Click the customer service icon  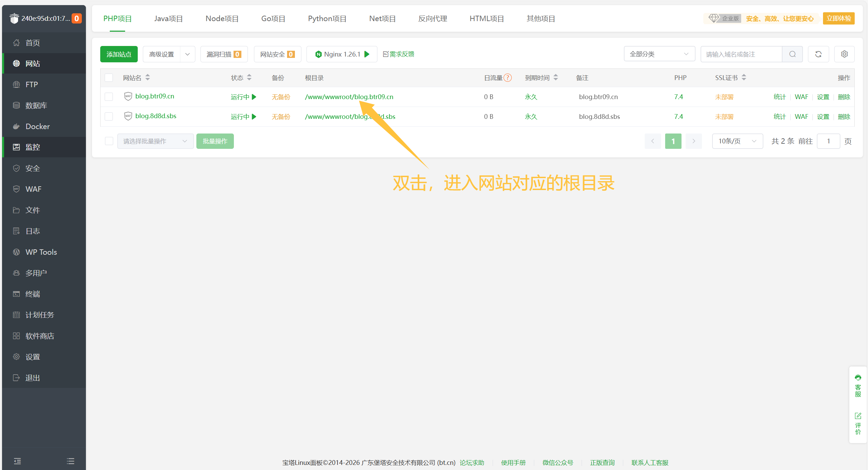point(858,378)
